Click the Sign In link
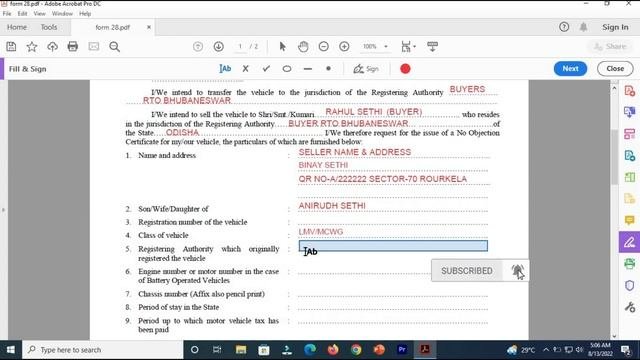 click(615, 27)
